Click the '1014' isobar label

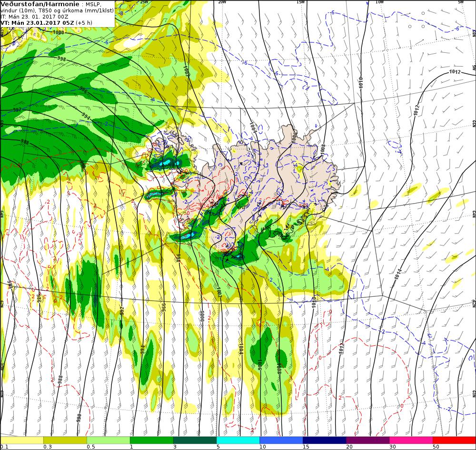pyautogui.click(x=398, y=274)
